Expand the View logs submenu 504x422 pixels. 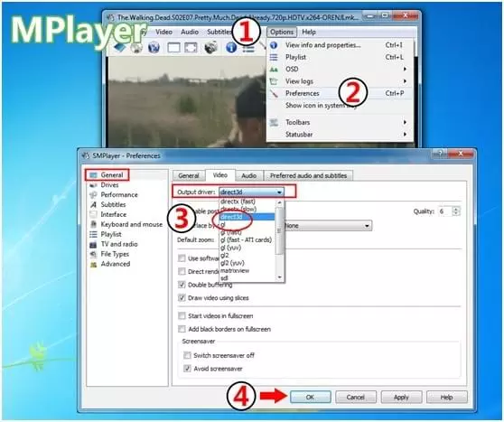[340, 81]
